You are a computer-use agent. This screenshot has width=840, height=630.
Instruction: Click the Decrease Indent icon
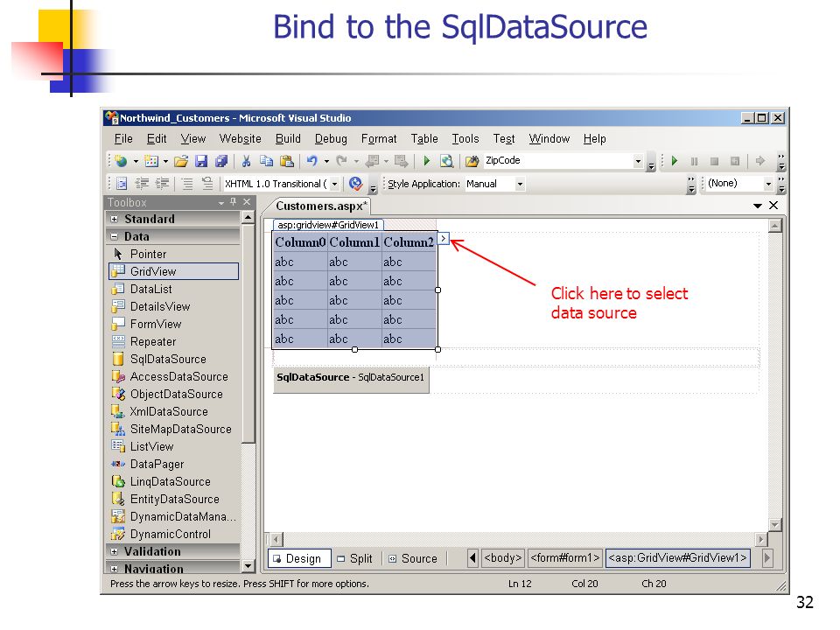(142, 184)
